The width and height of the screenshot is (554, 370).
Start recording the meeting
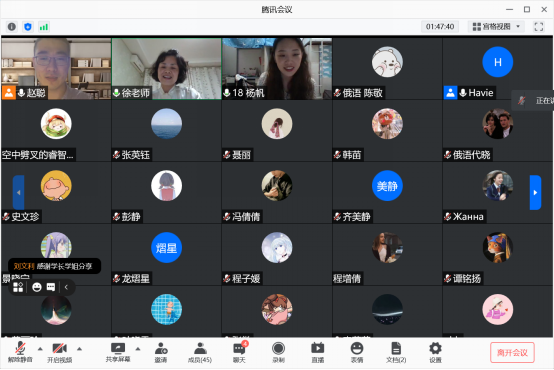pyautogui.click(x=278, y=352)
